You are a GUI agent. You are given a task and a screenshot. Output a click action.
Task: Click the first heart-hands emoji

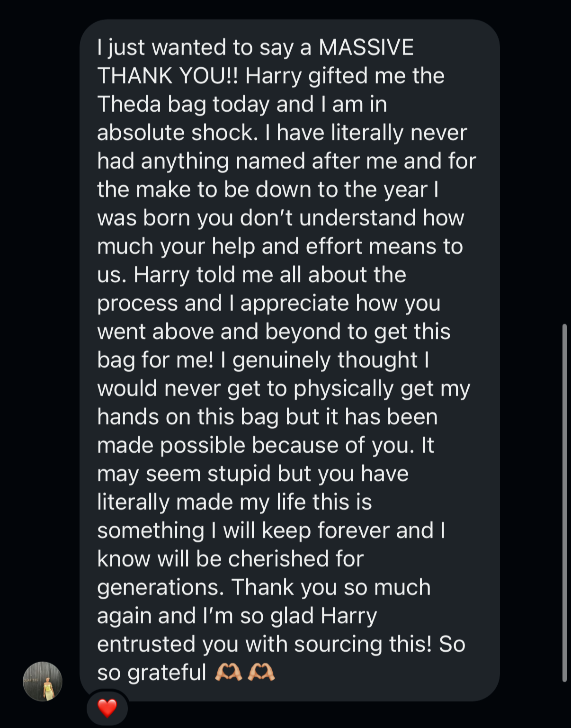pyautogui.click(x=228, y=672)
